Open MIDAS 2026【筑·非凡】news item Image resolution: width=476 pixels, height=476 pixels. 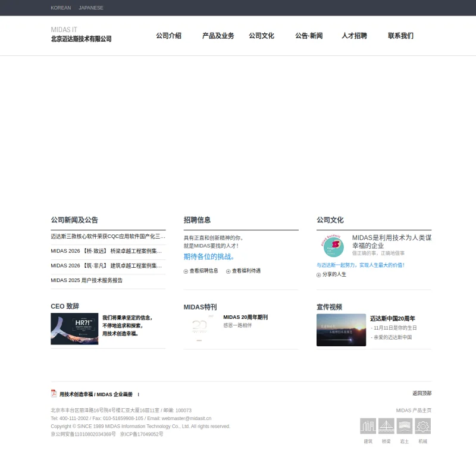[107, 265]
